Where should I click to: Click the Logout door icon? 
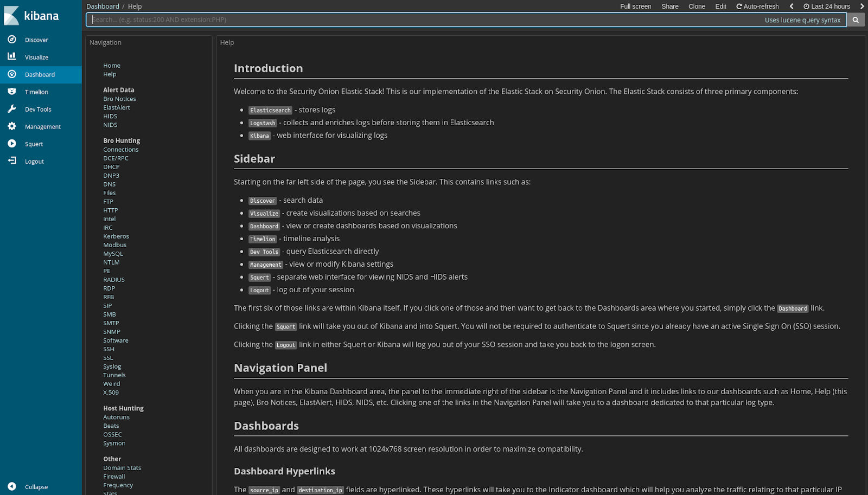pyautogui.click(x=12, y=161)
